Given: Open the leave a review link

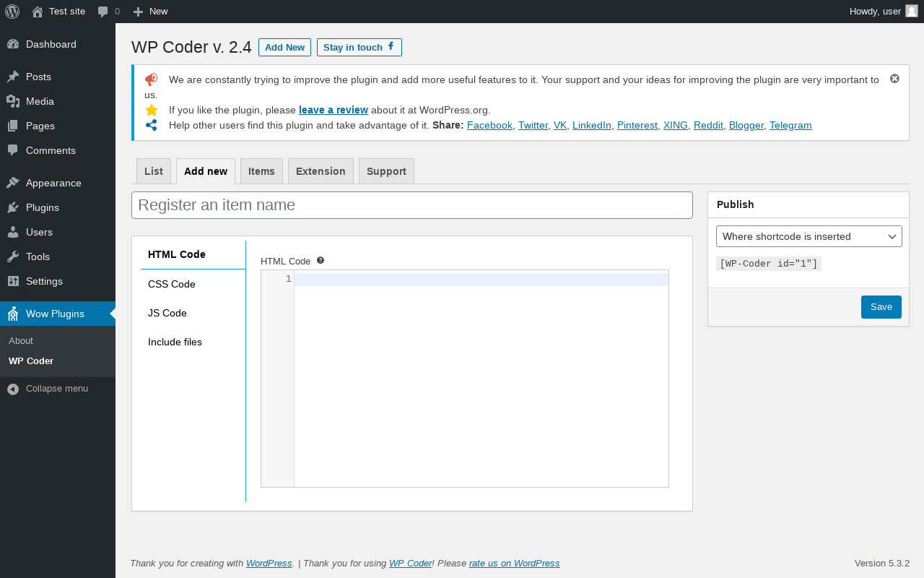Looking at the screenshot, I should click(334, 110).
